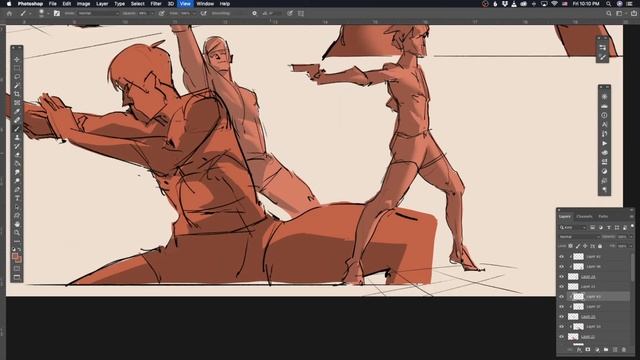Delete layer with the trash icon
Image resolution: width=640 pixels, height=360 pixels.
click(x=624, y=350)
